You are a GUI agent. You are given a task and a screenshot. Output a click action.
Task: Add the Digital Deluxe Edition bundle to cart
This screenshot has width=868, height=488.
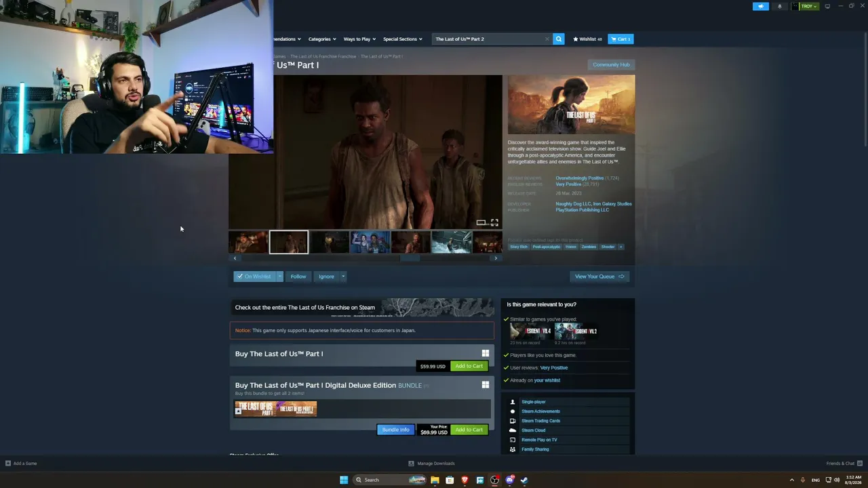(469, 430)
